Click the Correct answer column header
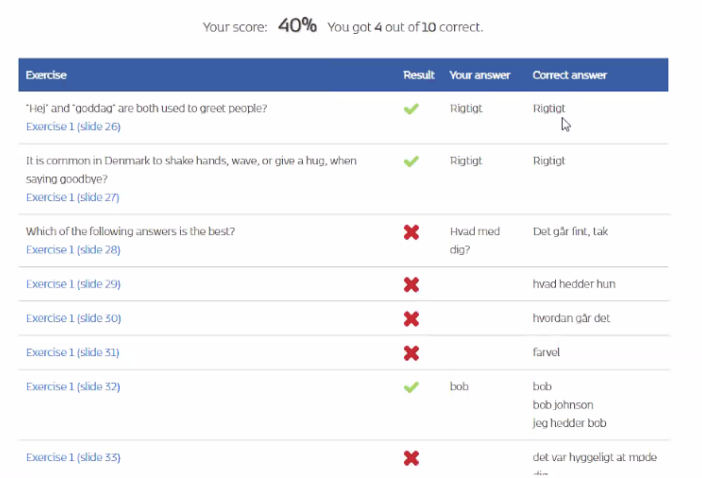 tap(569, 75)
